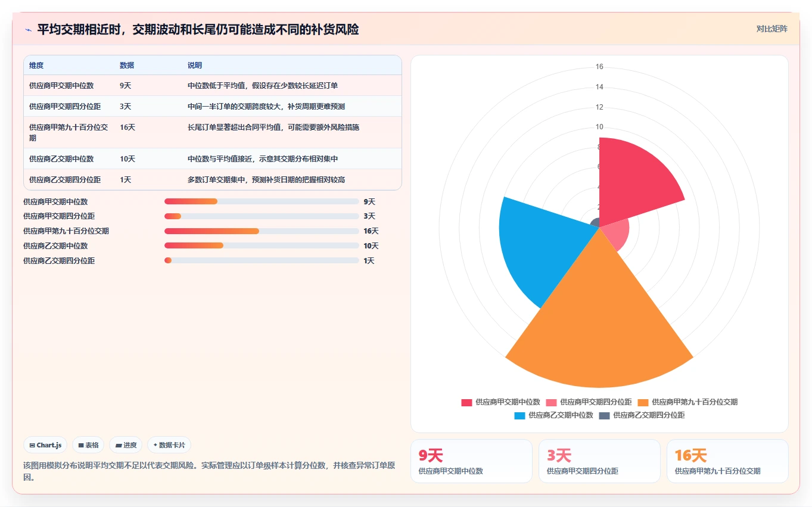Select the 进度 chip
812x507 pixels.
tap(126, 445)
